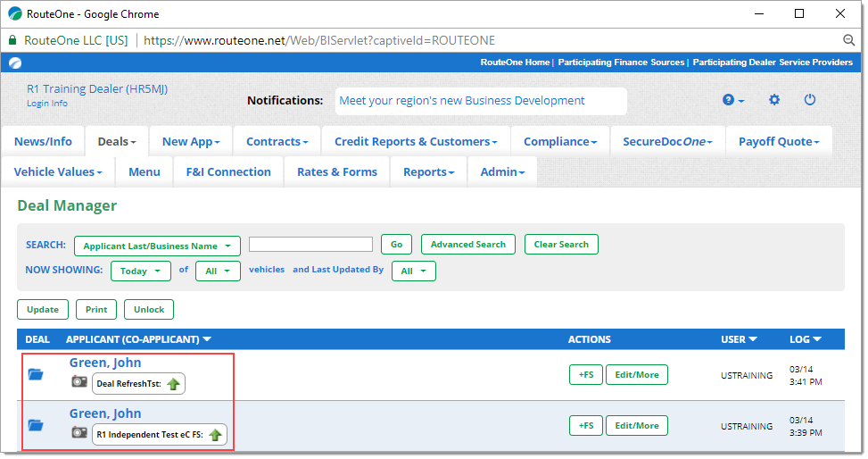This screenshot has height=459, width=868.
Task: Click the Login Info link
Action: pyautogui.click(x=47, y=103)
